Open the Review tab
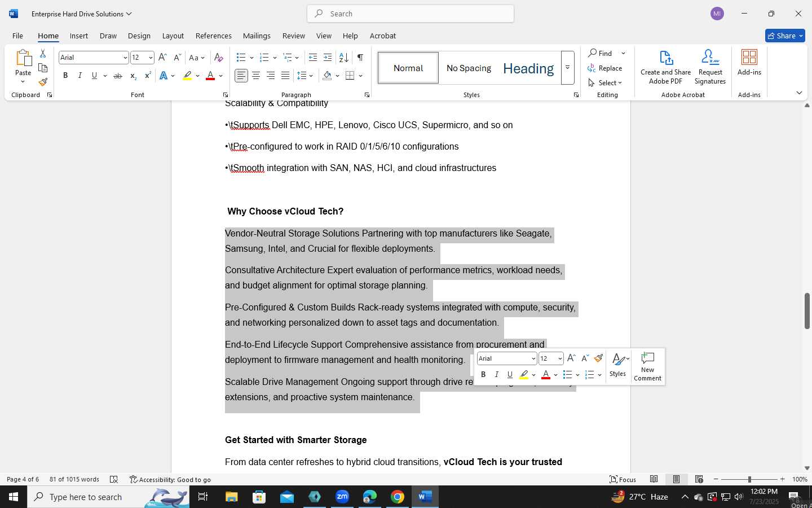This screenshot has height=508, width=812. [x=294, y=36]
